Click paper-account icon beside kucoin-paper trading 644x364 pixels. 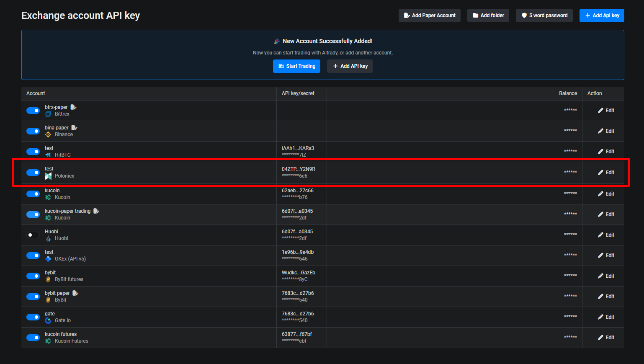pyautogui.click(x=96, y=211)
